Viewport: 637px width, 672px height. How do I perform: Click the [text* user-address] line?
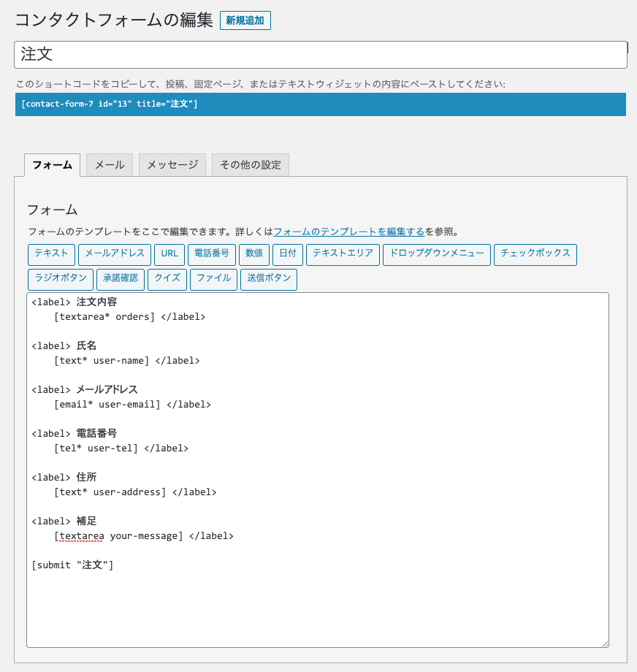coord(135,492)
